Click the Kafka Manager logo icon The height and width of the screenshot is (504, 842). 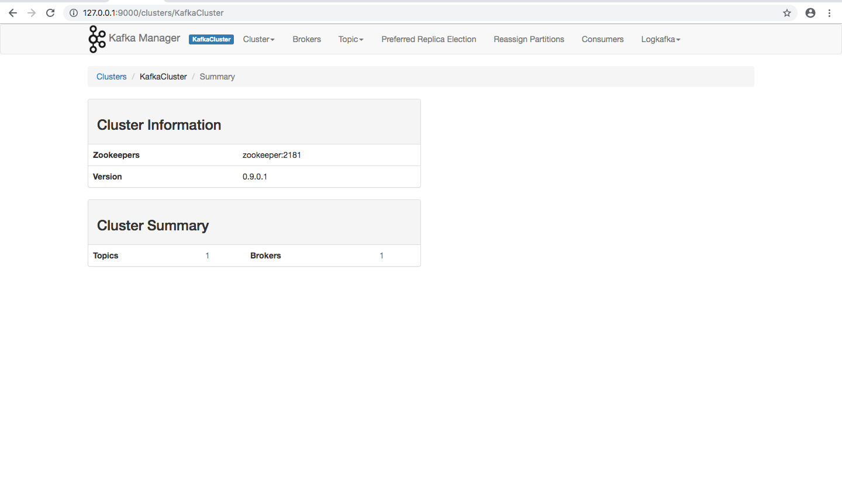coord(97,39)
